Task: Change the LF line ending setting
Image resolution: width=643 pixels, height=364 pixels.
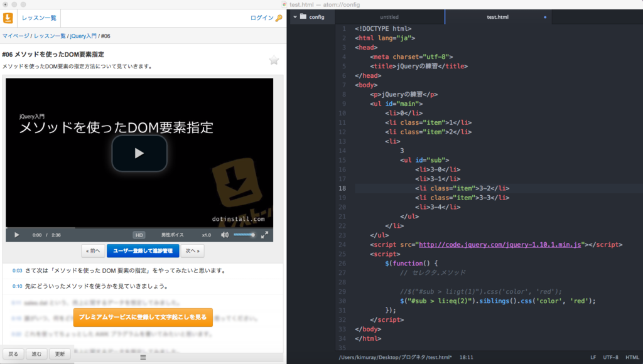Action: [x=593, y=358]
